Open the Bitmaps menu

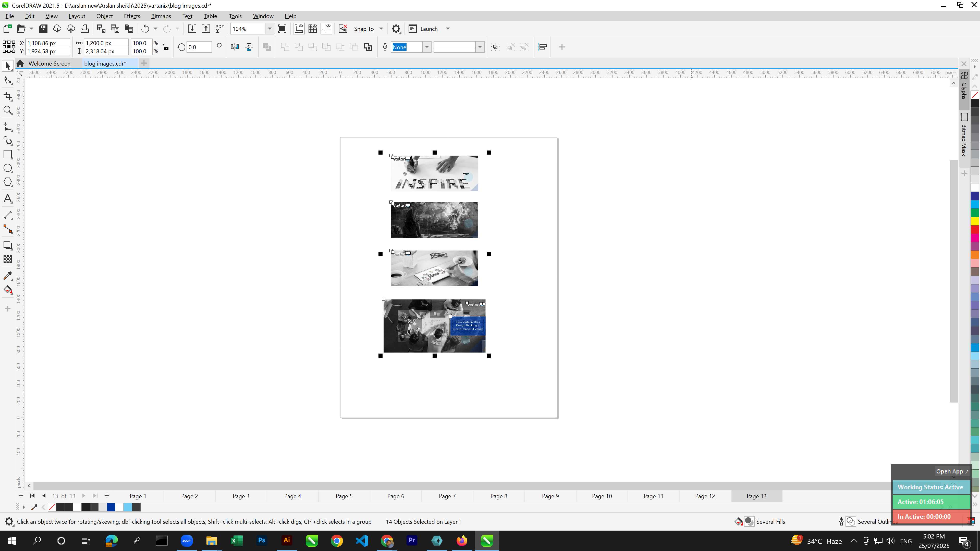pos(161,16)
